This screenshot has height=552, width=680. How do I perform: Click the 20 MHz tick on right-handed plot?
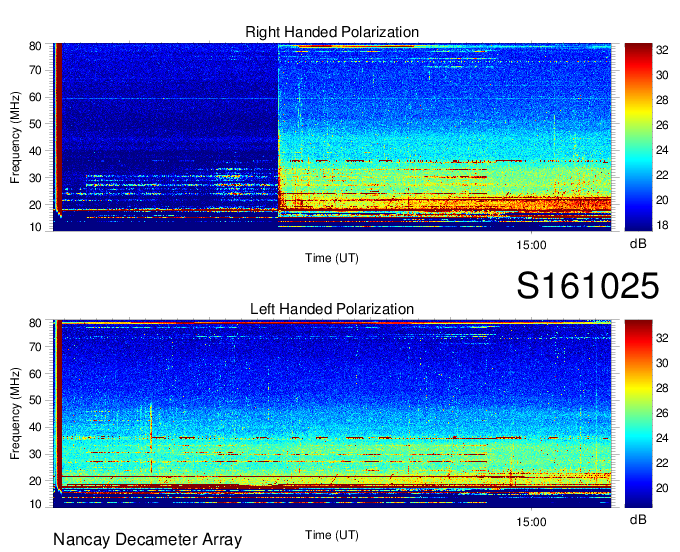pos(35,205)
